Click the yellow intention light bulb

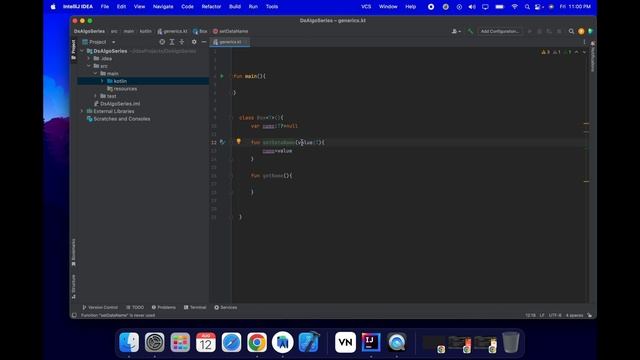click(238, 141)
